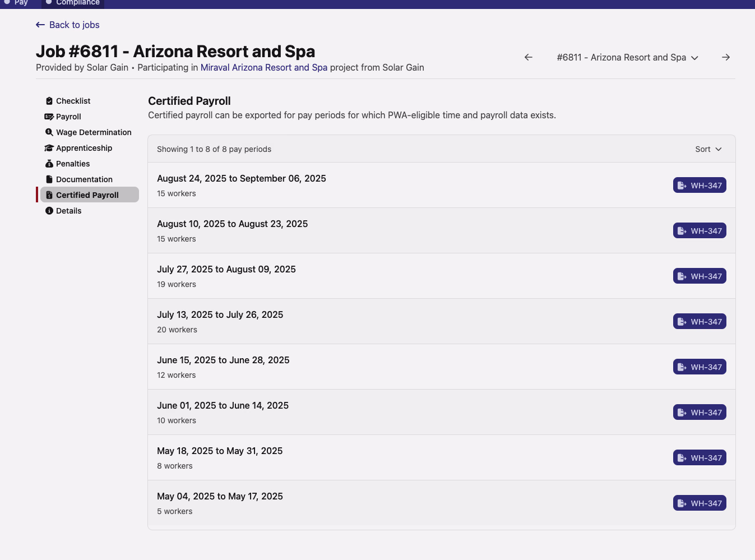Screen dimensions: 755x560
Task: Click the Certified Payroll heading
Action: pos(189,101)
